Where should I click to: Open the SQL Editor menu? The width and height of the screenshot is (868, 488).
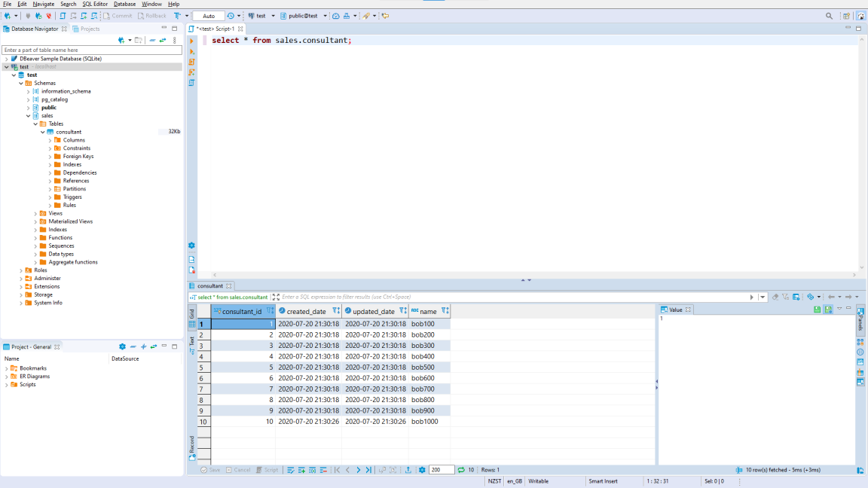point(95,4)
